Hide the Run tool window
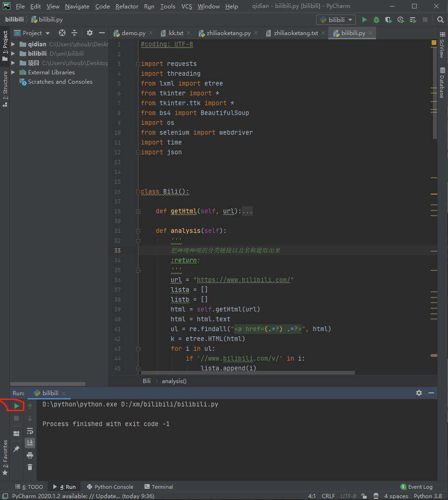Screen dimensions: 448x500 click(x=431, y=393)
